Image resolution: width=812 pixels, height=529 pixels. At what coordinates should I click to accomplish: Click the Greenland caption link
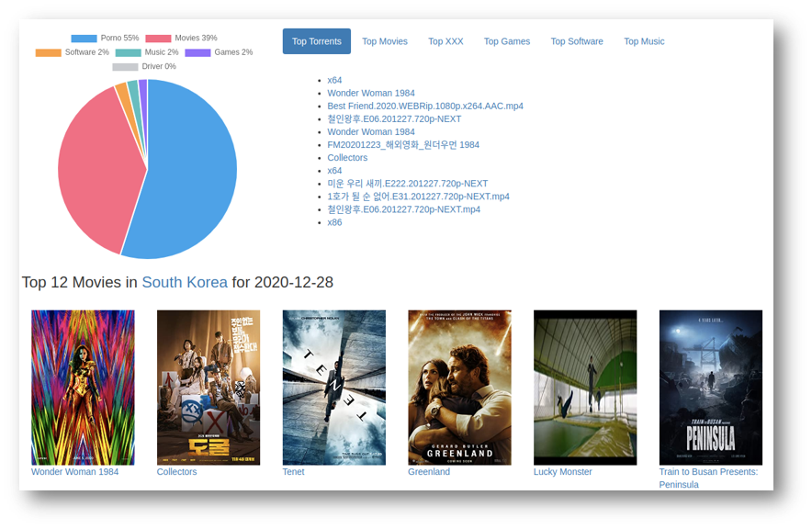click(x=429, y=472)
